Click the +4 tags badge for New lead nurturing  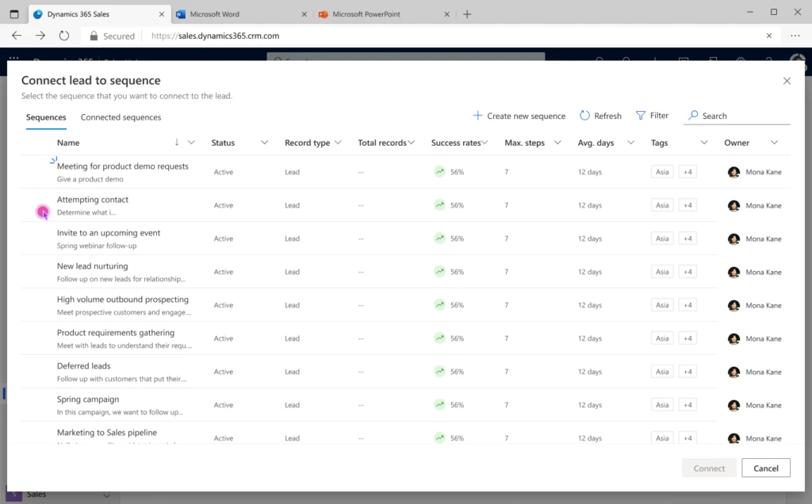(x=687, y=272)
